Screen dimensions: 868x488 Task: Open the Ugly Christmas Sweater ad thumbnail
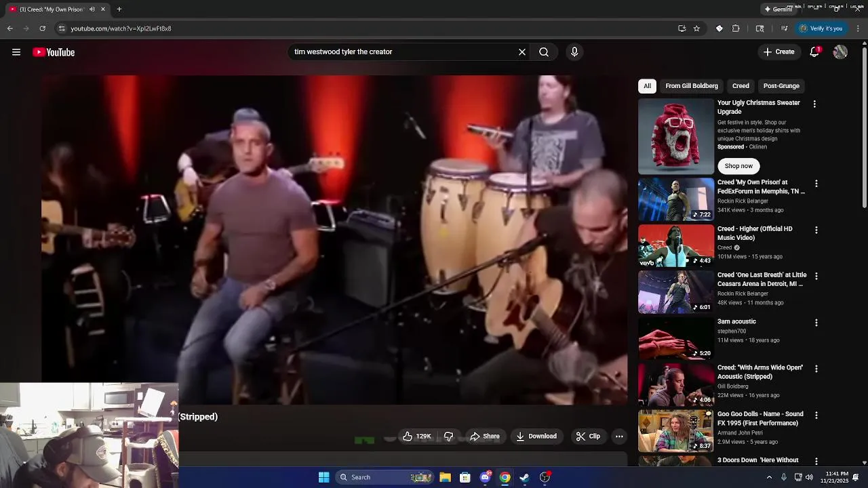pyautogui.click(x=676, y=137)
